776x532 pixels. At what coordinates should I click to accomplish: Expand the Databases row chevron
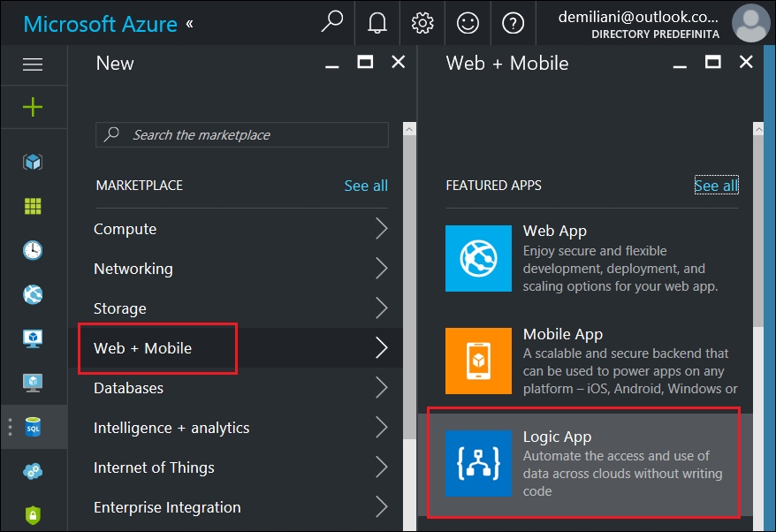pyautogui.click(x=381, y=387)
